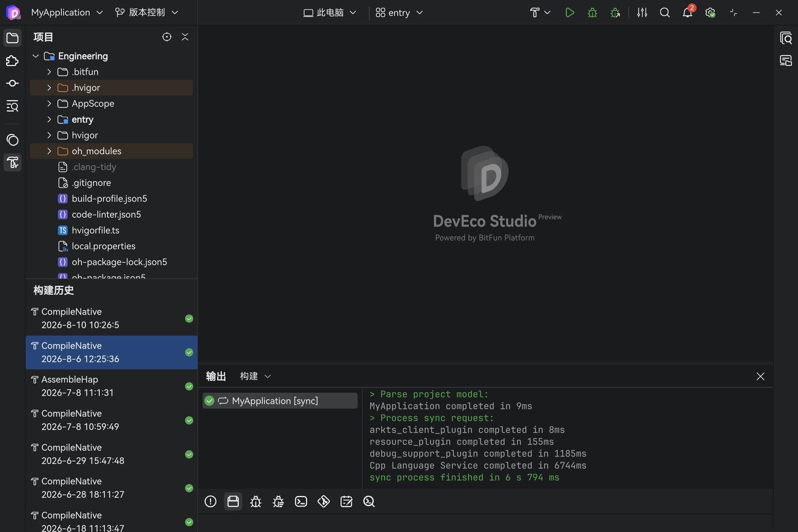
Task: Select the output panel icon in bottom bar
Action: (x=233, y=502)
